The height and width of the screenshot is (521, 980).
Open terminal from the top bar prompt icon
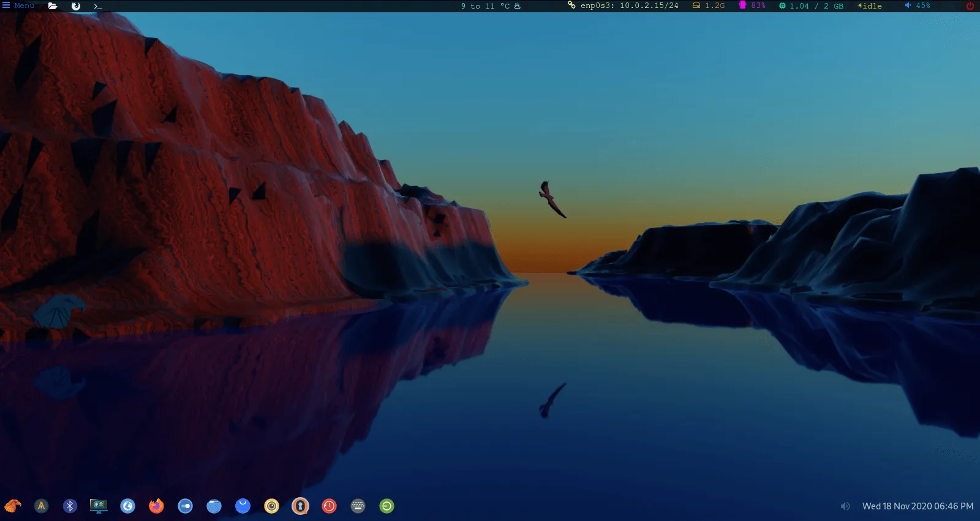click(x=98, y=6)
